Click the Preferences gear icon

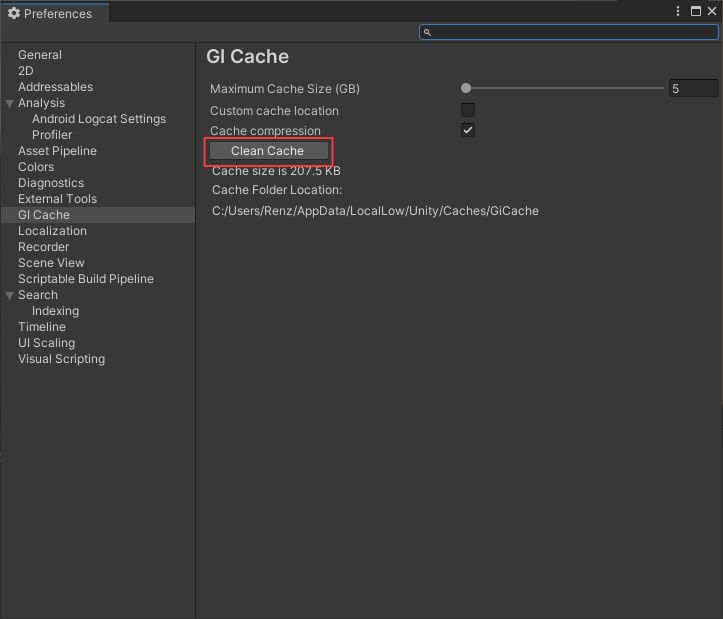coord(14,13)
